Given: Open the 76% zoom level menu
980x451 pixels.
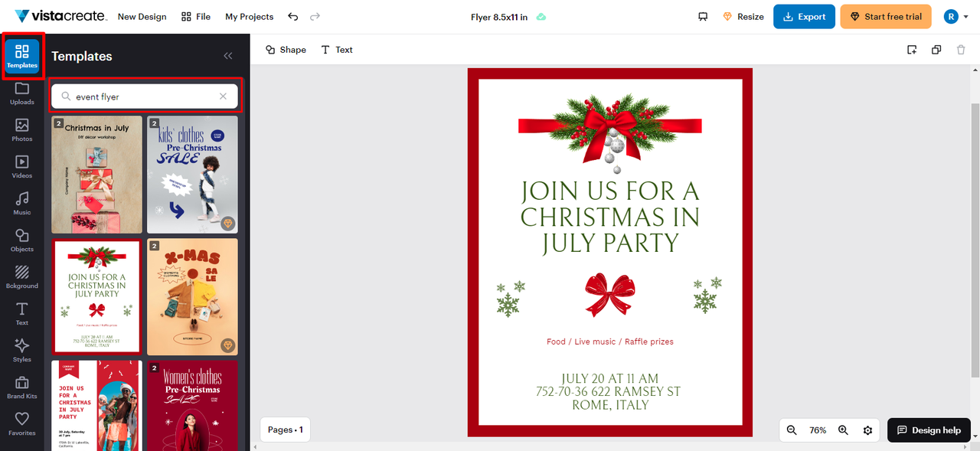Looking at the screenshot, I should 818,430.
